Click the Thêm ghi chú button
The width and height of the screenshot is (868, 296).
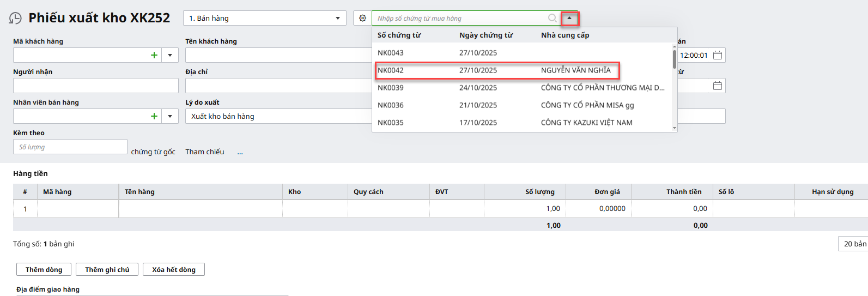point(107,269)
